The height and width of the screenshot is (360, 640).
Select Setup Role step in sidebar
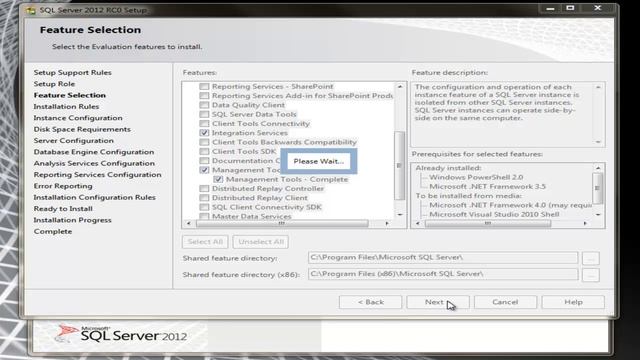coord(54,84)
